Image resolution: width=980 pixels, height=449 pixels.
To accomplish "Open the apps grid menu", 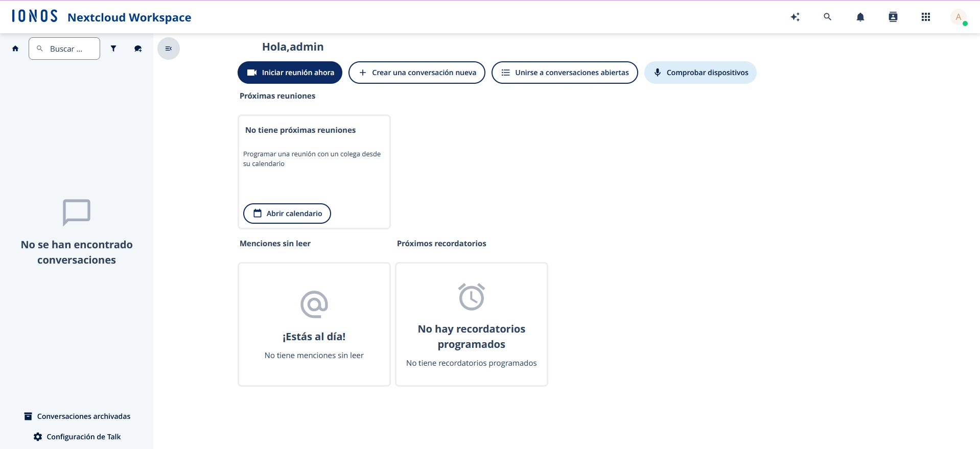I will 925,17.
